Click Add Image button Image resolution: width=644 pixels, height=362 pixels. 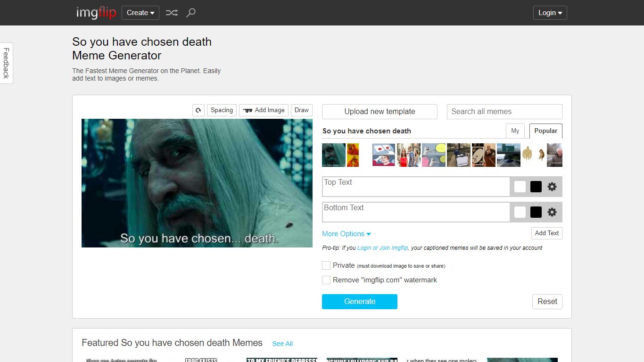pos(264,110)
